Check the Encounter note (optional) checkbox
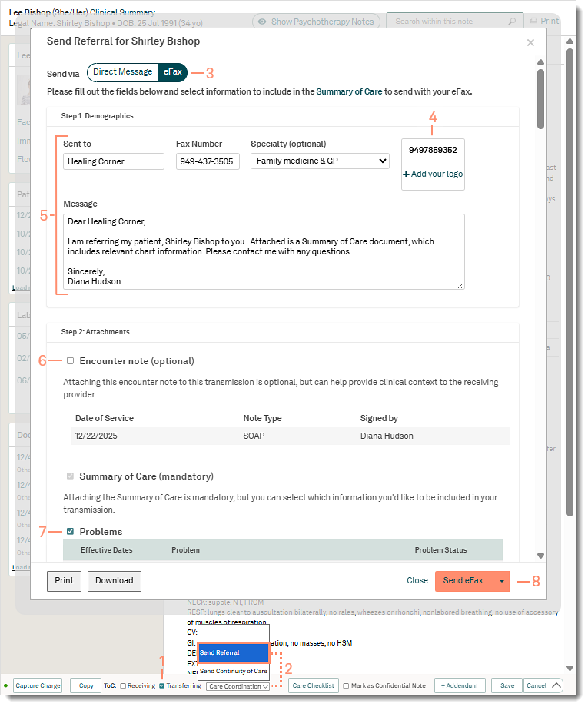The width and height of the screenshot is (588, 707). (71, 360)
